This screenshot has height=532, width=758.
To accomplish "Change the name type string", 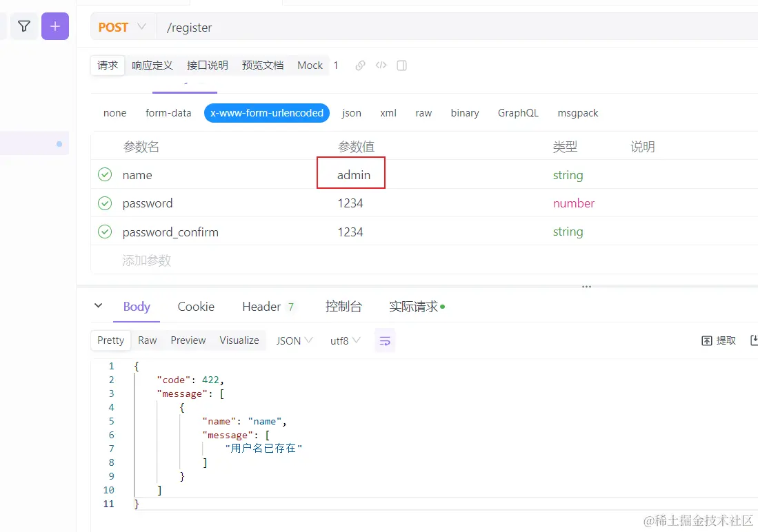I will [x=568, y=175].
